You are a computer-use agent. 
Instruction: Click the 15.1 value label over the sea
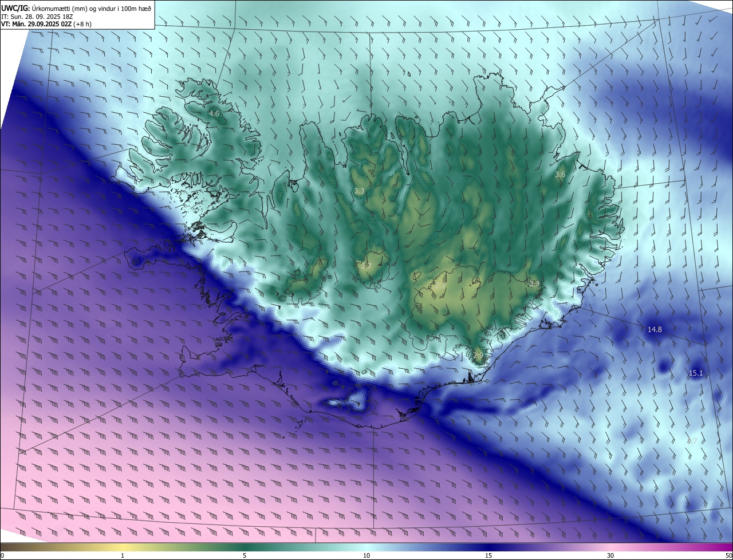tap(696, 373)
